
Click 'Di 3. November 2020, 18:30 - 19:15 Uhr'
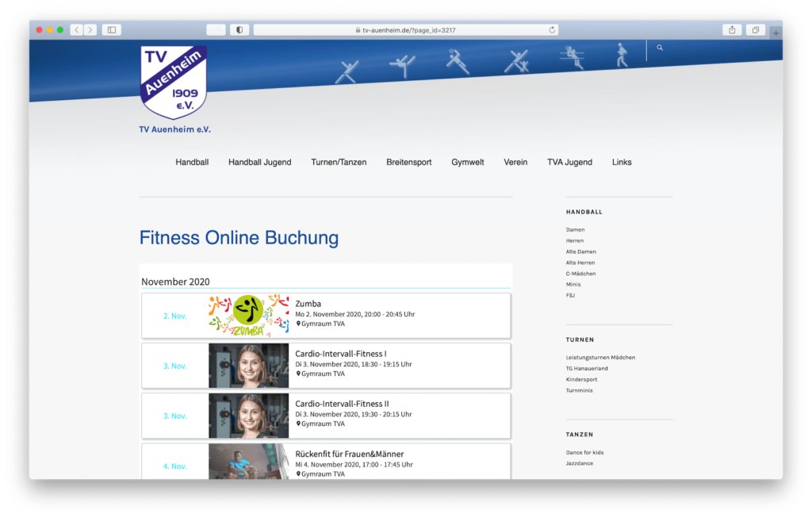[354, 364]
